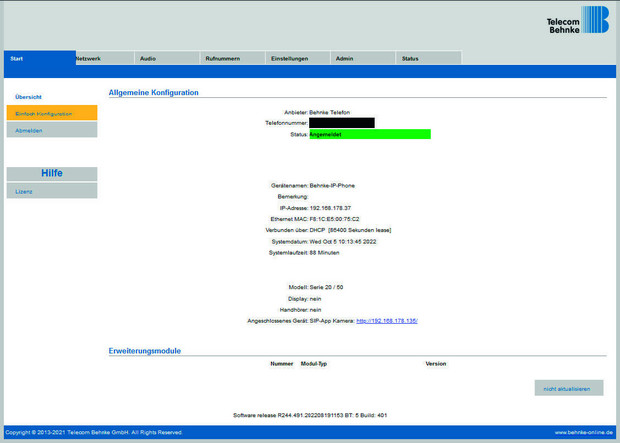Switch to the Netzwerk tab

pos(104,58)
